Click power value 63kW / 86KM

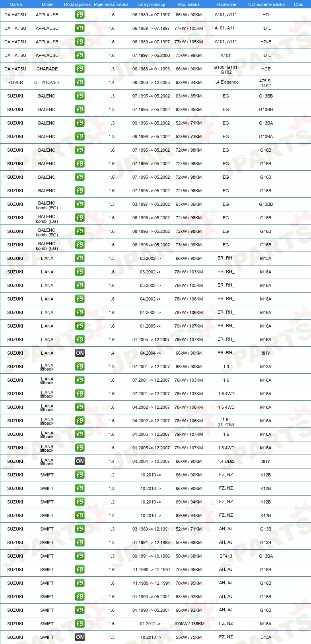click(x=189, y=204)
